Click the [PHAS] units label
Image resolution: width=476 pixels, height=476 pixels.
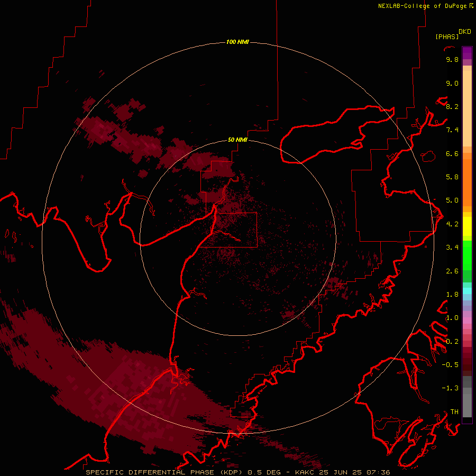point(447,37)
